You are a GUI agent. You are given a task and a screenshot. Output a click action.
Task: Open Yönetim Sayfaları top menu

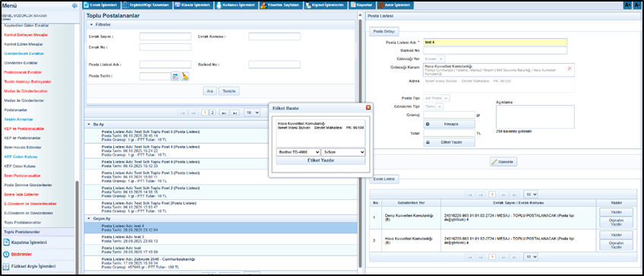pos(280,5)
